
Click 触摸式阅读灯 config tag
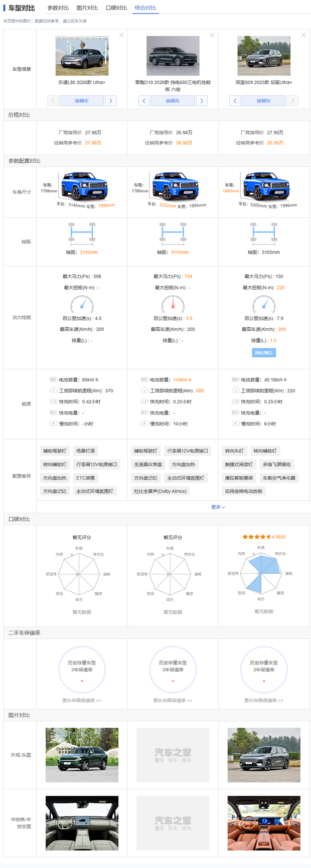[239, 464]
